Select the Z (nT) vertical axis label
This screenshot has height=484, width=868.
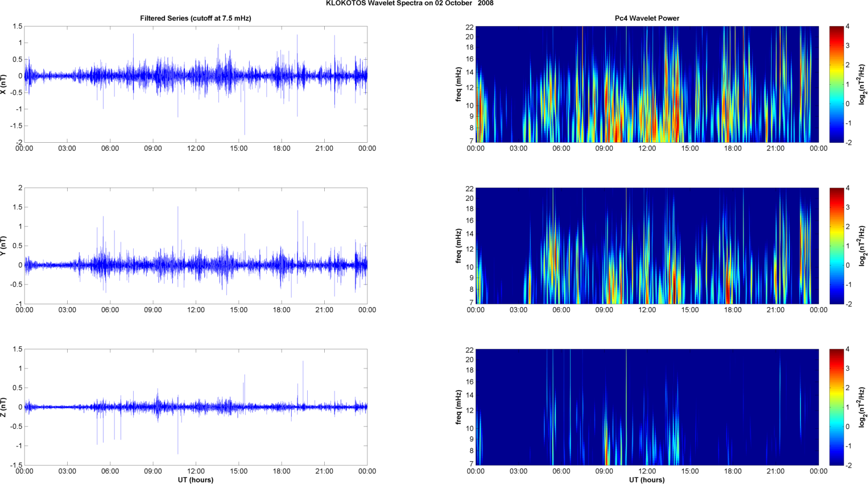click(4, 407)
